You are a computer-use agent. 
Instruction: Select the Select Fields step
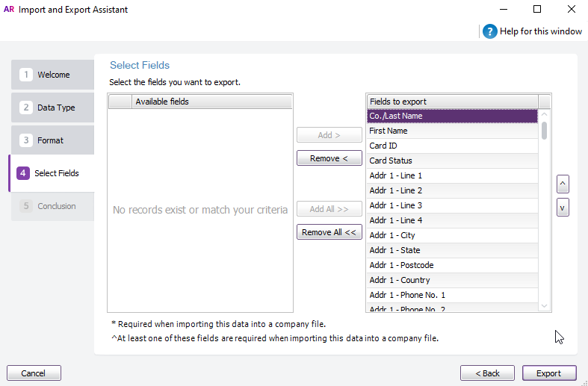[x=52, y=173]
